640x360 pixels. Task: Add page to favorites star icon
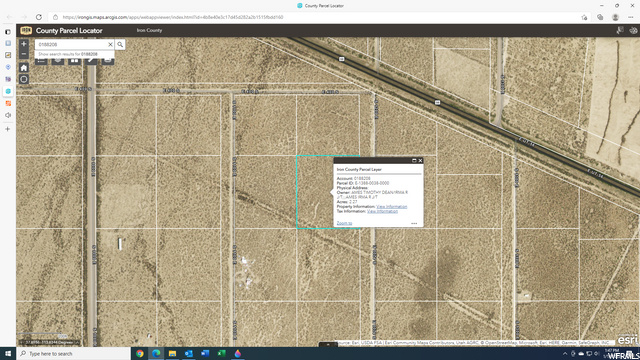[x=584, y=17]
